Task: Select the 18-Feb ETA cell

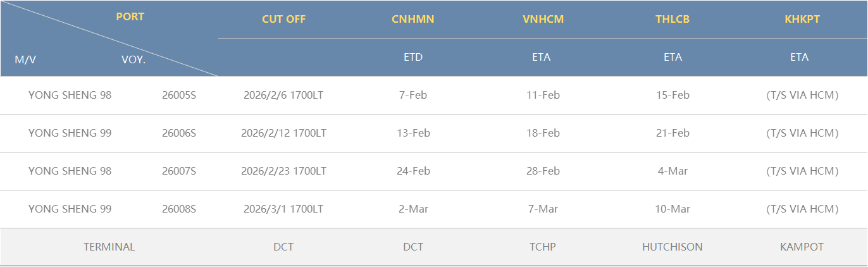Action: 543,133
